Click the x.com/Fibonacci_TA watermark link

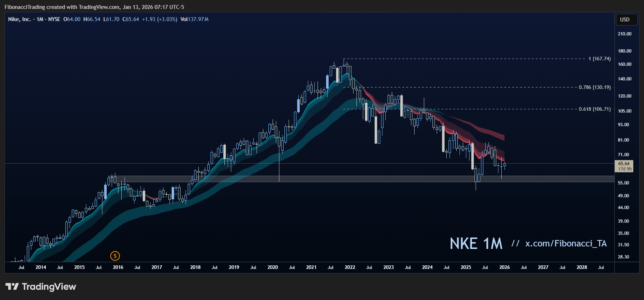pyautogui.click(x=566, y=244)
